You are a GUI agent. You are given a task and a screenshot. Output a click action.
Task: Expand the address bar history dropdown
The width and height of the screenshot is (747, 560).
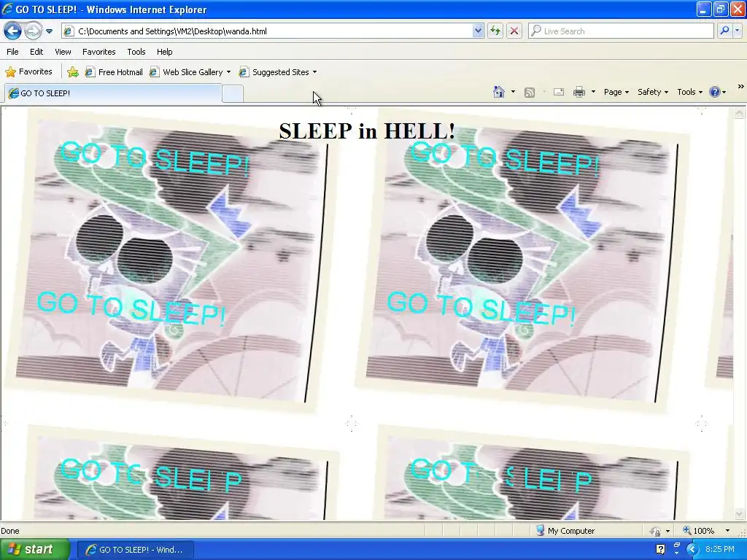(x=478, y=31)
